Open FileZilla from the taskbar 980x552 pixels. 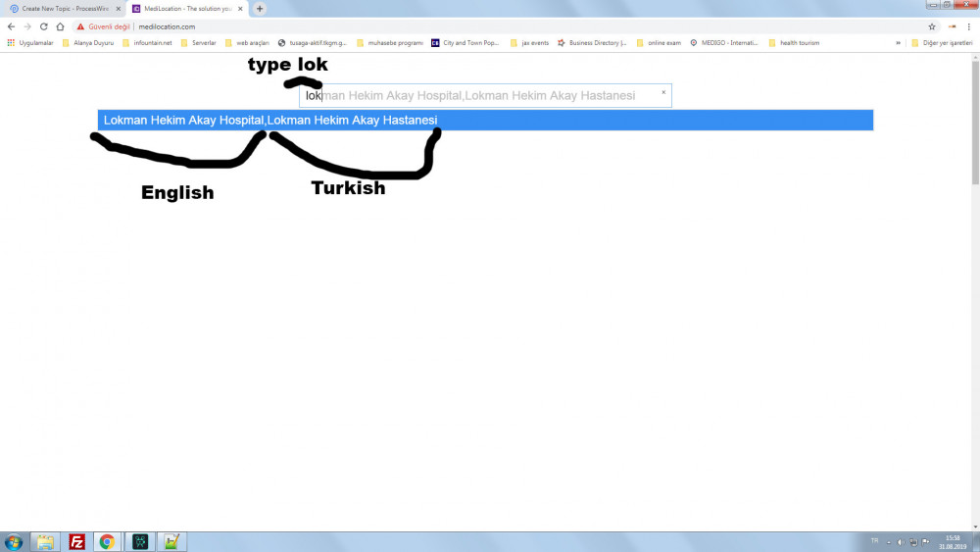point(76,542)
